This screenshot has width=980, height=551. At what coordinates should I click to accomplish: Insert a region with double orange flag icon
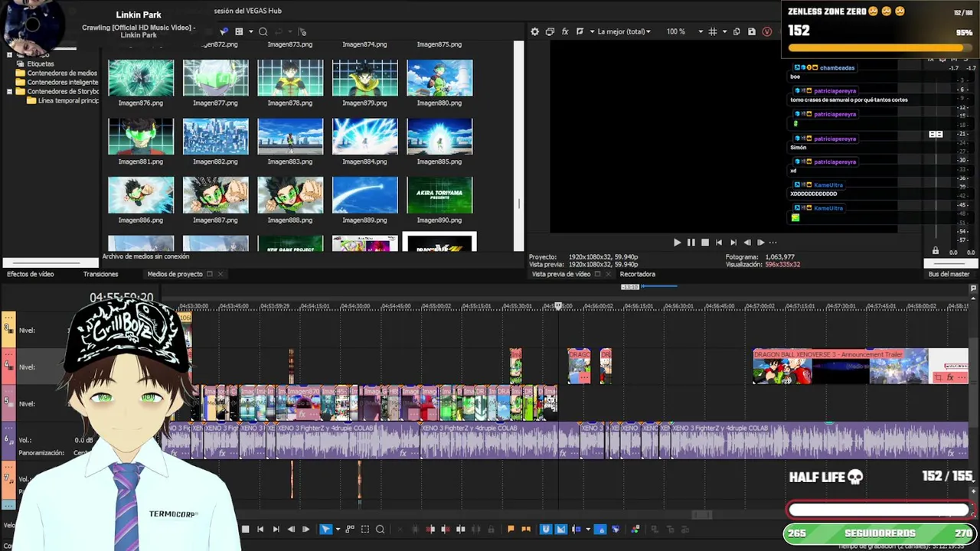pyautogui.click(x=526, y=529)
